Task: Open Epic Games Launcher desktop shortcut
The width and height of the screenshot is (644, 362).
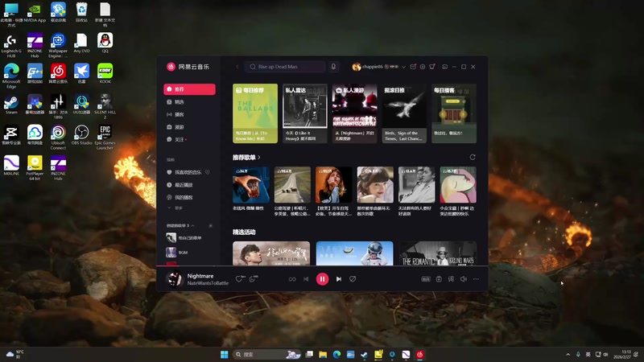Action: tap(105, 137)
